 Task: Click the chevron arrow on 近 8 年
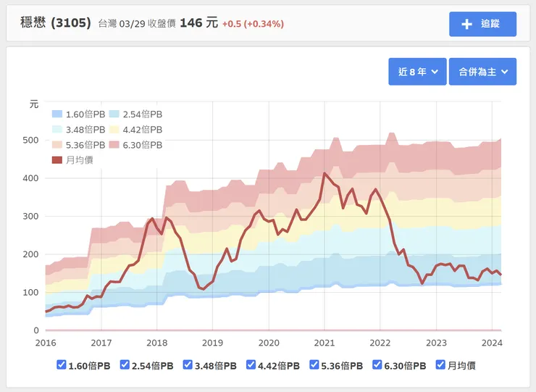point(435,72)
